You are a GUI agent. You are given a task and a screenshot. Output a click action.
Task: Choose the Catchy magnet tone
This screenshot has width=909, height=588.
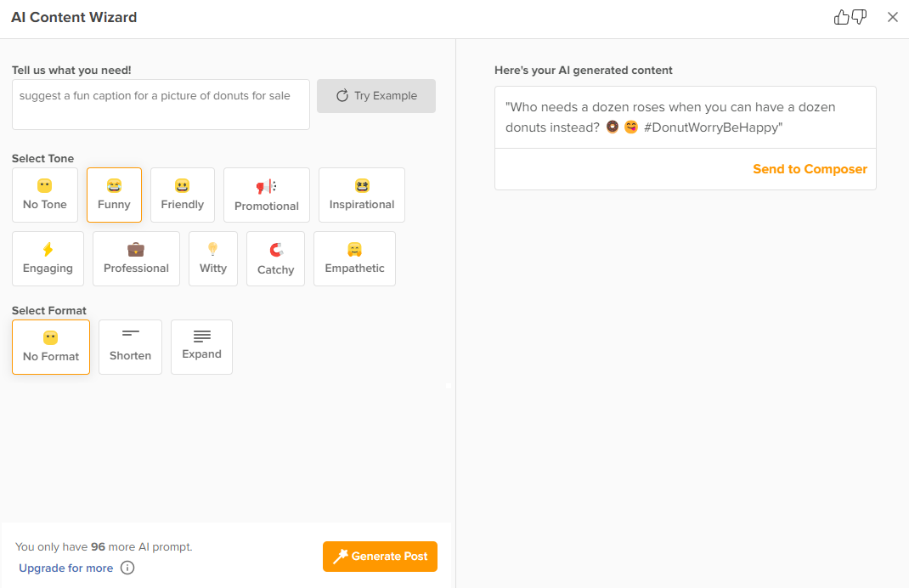coord(275,258)
